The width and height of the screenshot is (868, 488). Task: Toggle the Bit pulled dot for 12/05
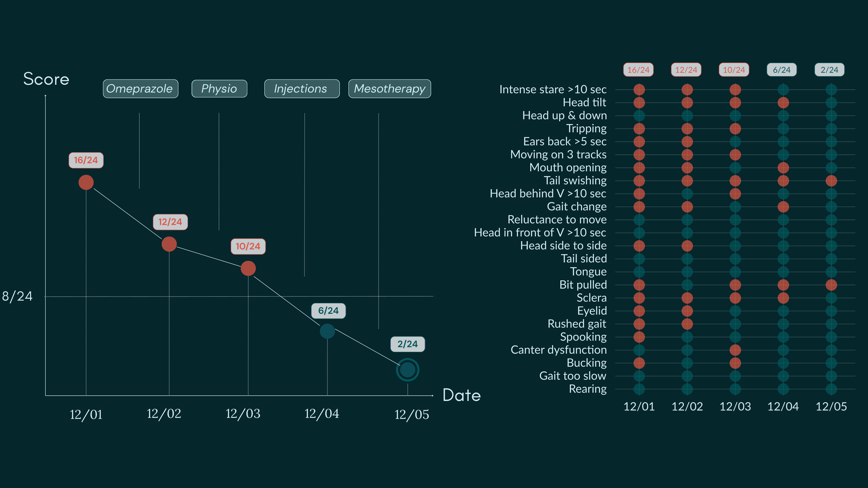[x=831, y=285]
